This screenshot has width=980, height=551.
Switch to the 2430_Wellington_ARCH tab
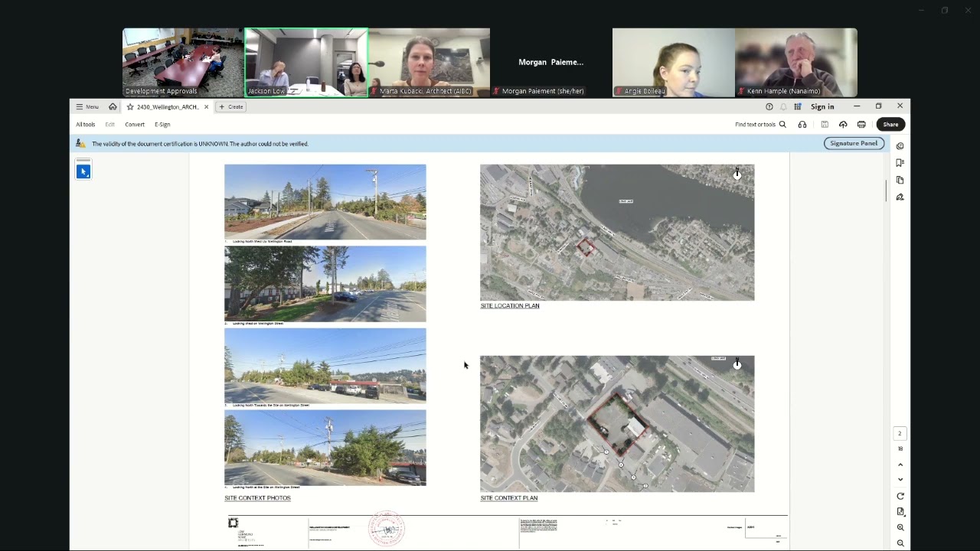click(x=168, y=106)
